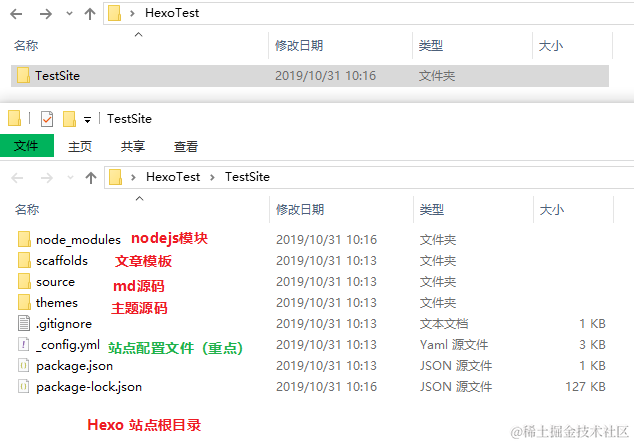This screenshot has width=634, height=444.
Task: Sort upper window by 类型 column
Action: coord(431,45)
